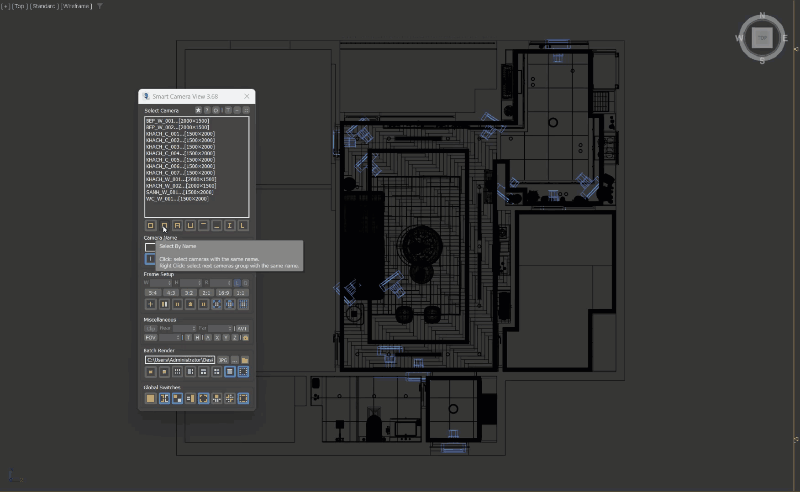Screen dimensions: 800x492
Task: Click the last Global Switches icon
Action: [242, 398]
